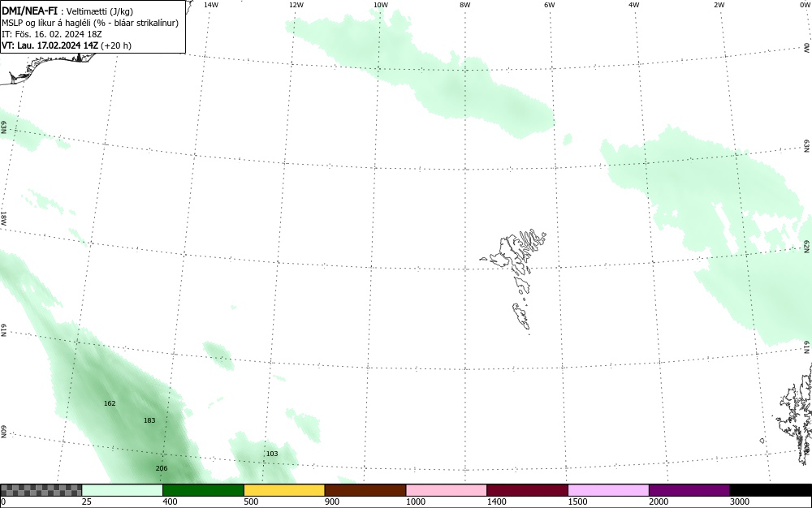
Task: Click the CAPE value 162 on map
Action: click(x=110, y=403)
